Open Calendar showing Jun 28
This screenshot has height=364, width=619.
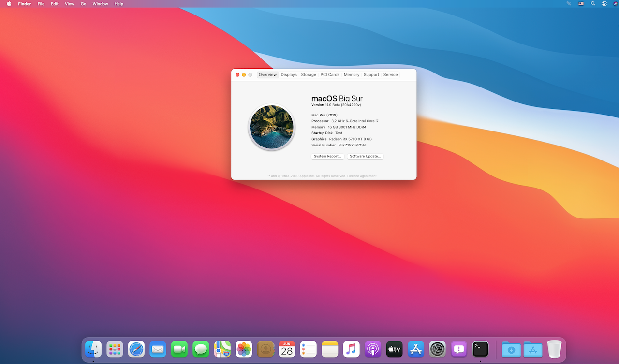[287, 349]
